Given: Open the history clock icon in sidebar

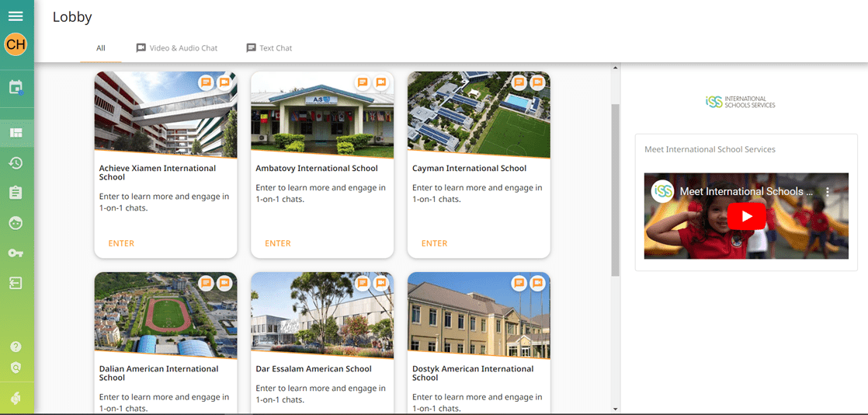Looking at the screenshot, I should click(x=16, y=163).
